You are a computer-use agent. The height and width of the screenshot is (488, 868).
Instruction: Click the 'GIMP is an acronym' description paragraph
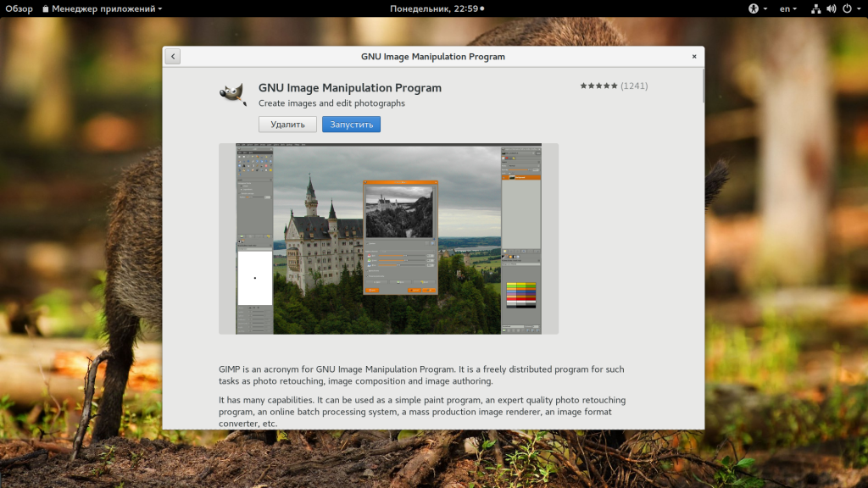pyautogui.click(x=421, y=375)
